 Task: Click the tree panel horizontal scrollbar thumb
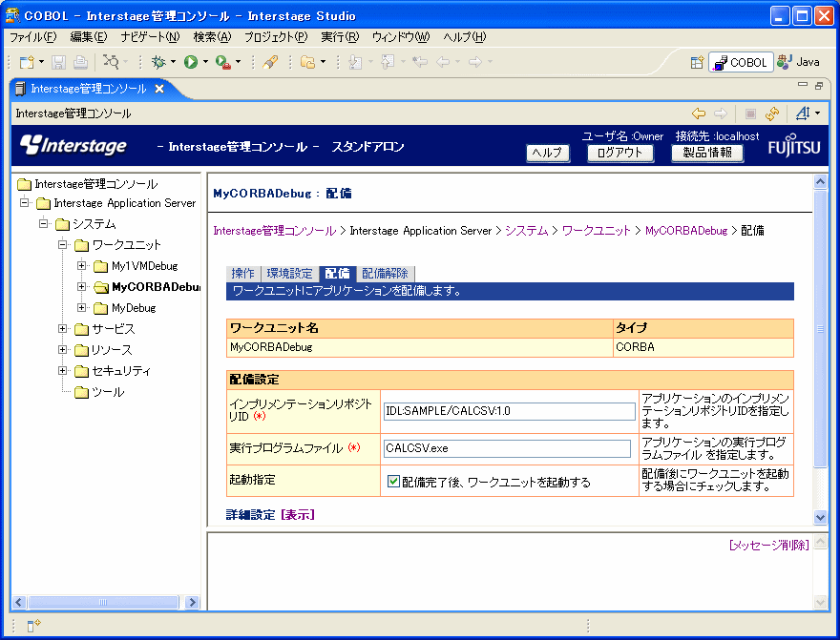(x=103, y=602)
